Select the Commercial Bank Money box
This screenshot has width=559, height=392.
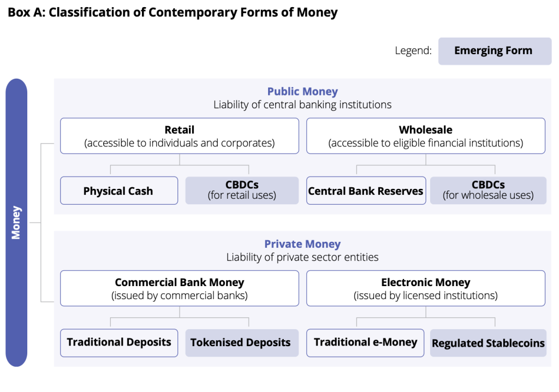point(179,288)
